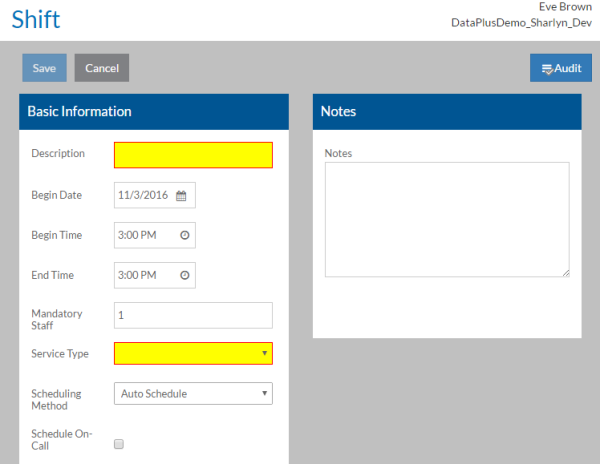Image resolution: width=600 pixels, height=464 pixels.
Task: Click the Audit button
Action: pyautogui.click(x=561, y=68)
